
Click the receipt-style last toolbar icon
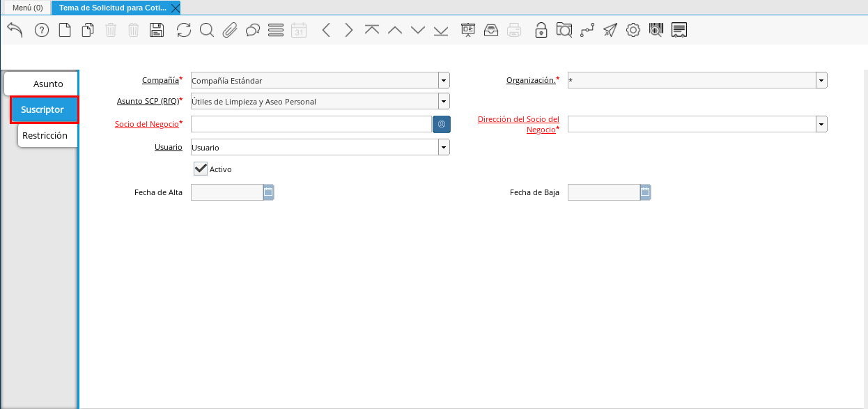point(679,30)
